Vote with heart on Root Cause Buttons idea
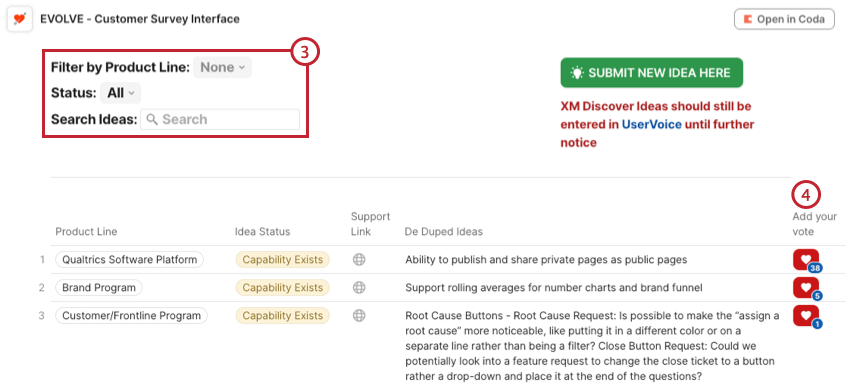The height and width of the screenshot is (386, 850). pyautogui.click(x=806, y=316)
